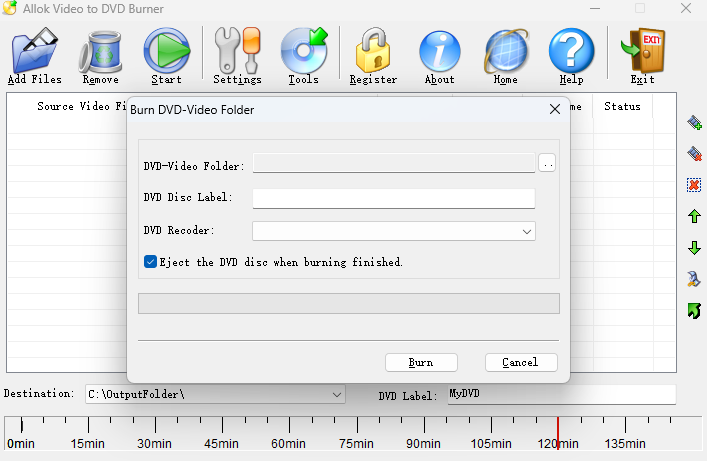Click the red X clear list icon

point(694,185)
